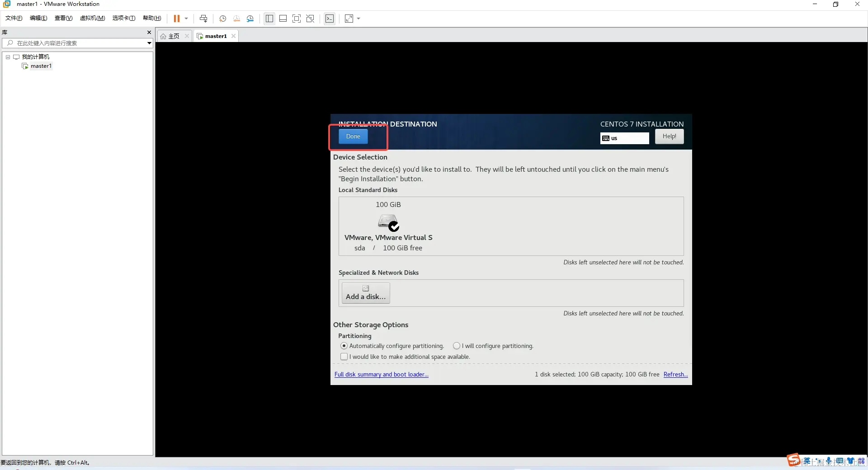Select 我的计算机 in the library tree
The image size is (868, 470).
tap(36, 57)
